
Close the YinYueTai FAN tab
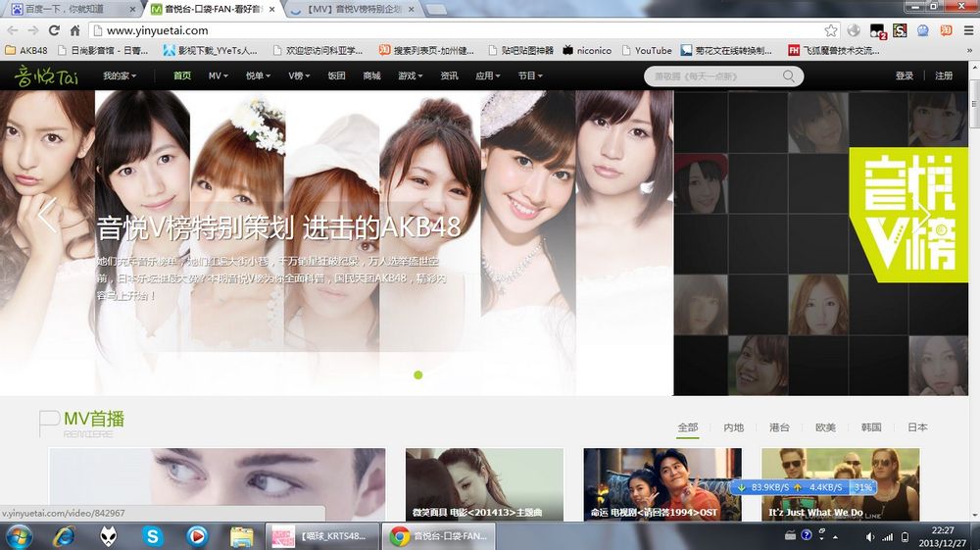271,10
